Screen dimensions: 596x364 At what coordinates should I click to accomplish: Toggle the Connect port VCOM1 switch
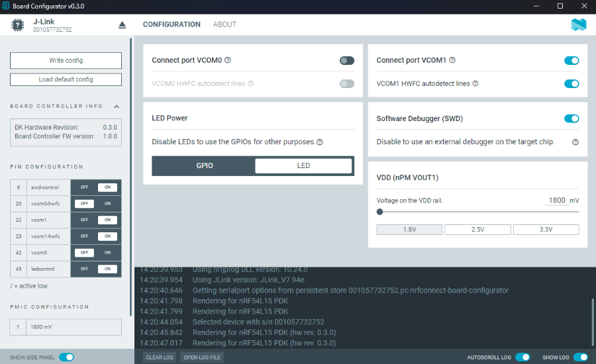571,60
